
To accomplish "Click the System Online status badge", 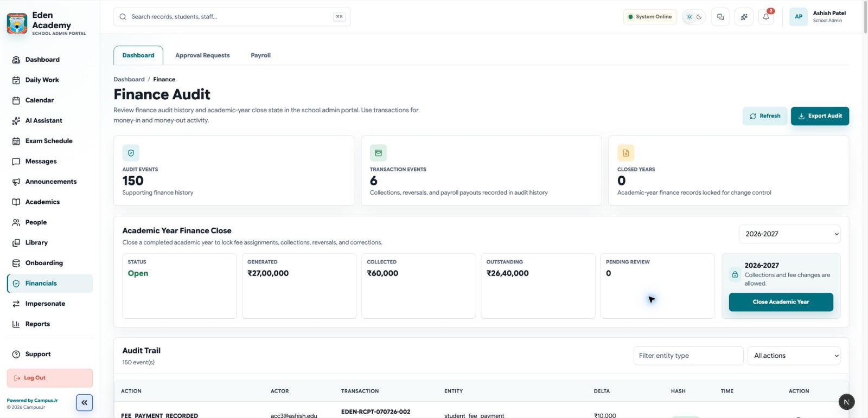I will [649, 17].
